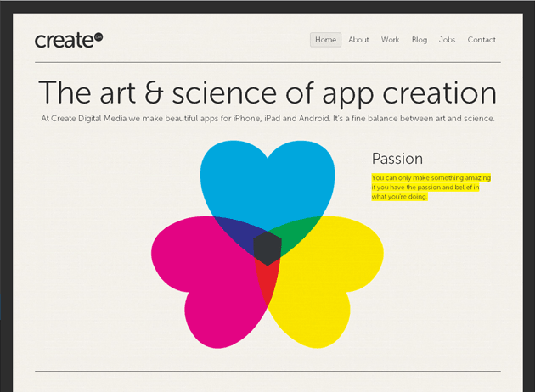This screenshot has width=535, height=392.
Task: Click the yellow highlighted passion paragraph
Action: click(x=431, y=187)
